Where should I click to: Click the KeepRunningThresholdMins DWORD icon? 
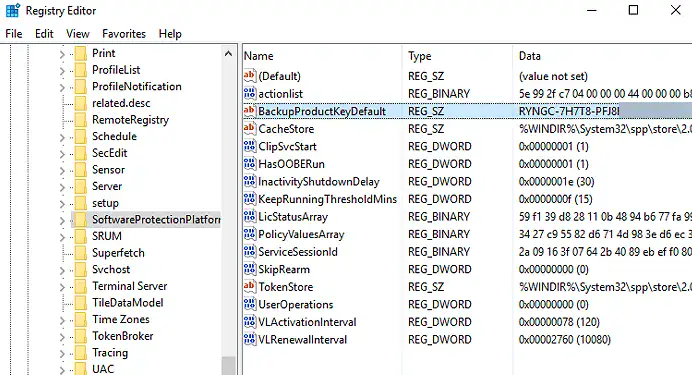(x=249, y=199)
